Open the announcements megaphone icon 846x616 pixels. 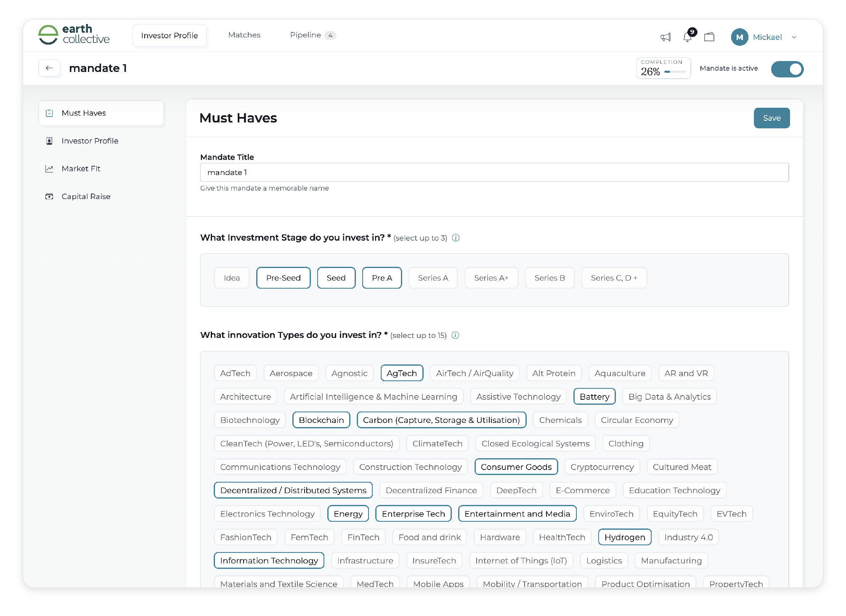(666, 37)
